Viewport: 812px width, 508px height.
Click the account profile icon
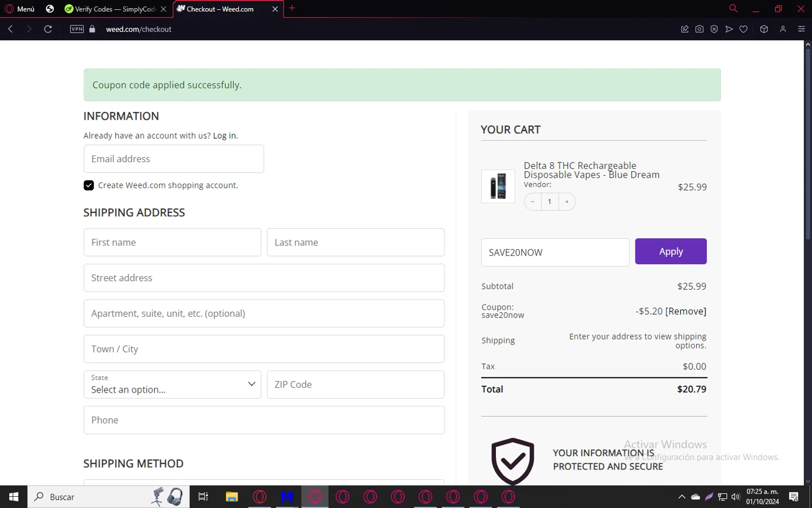(x=783, y=29)
